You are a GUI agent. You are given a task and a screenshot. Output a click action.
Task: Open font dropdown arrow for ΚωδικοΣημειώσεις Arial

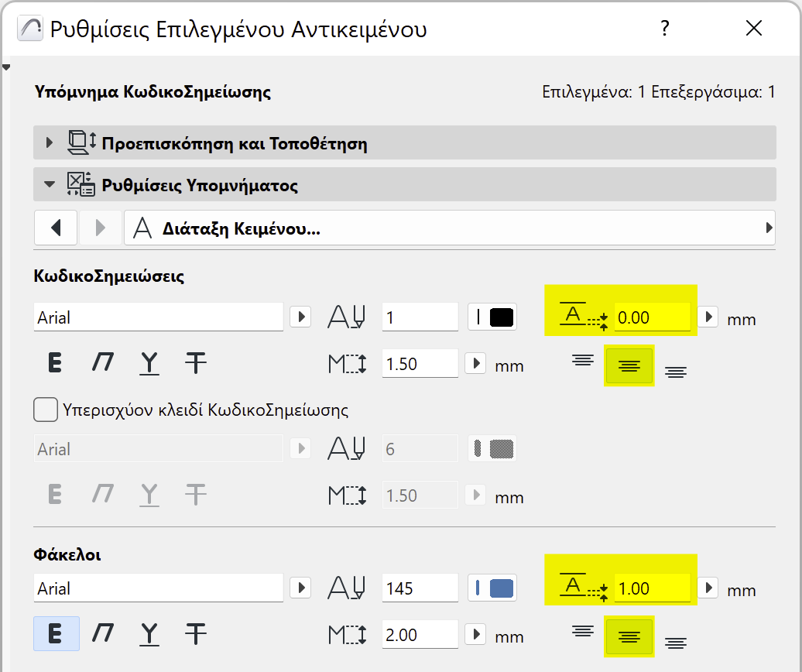[300, 317]
